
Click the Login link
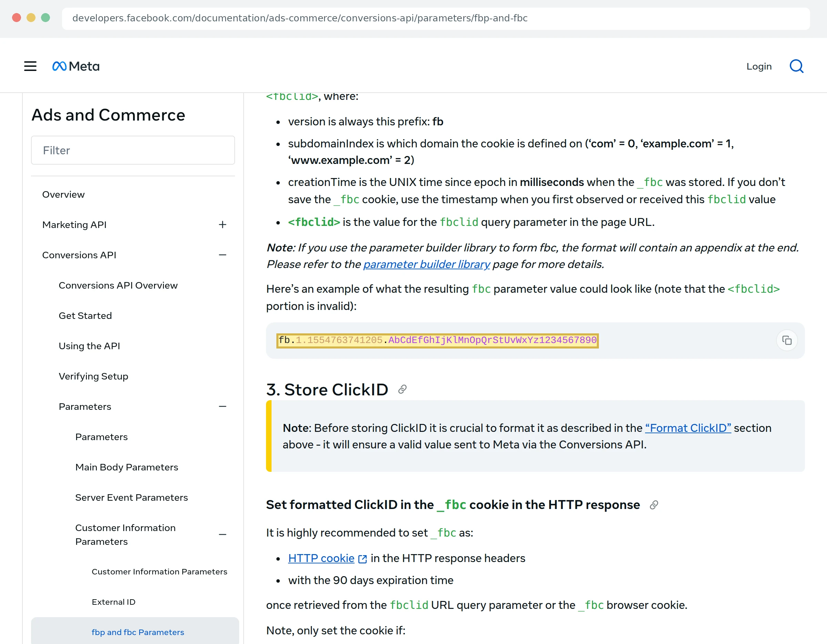point(759,66)
